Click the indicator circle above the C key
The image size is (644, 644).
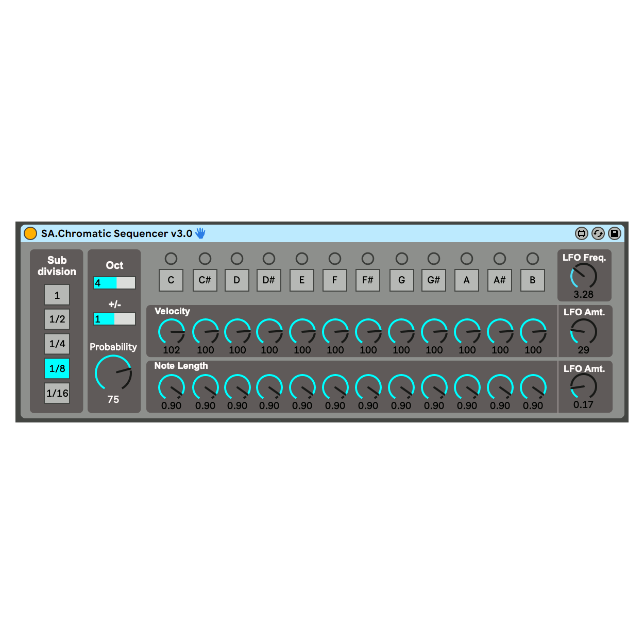coord(171,259)
